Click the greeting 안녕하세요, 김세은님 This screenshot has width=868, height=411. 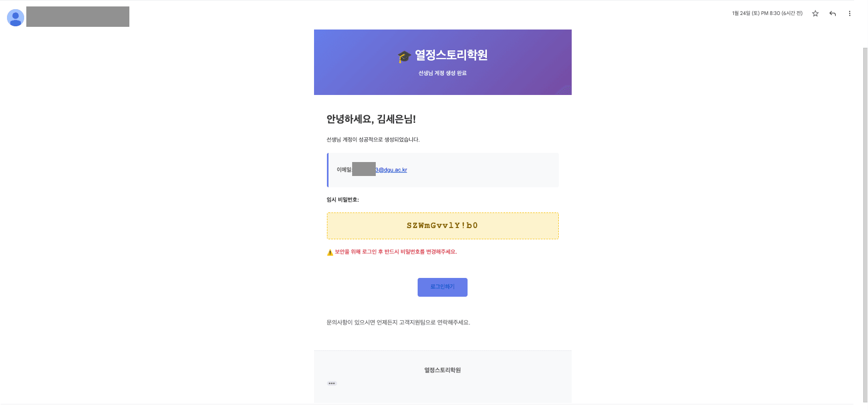click(370, 120)
